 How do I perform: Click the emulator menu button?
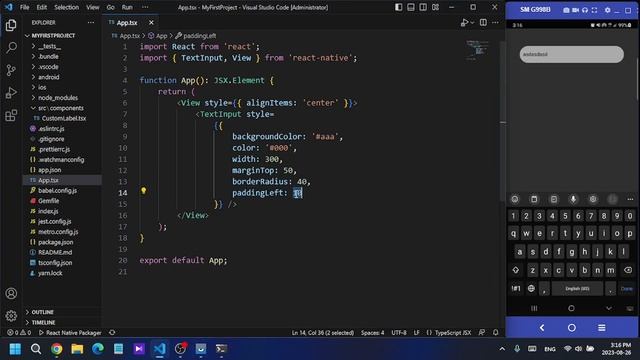[x=602, y=328]
